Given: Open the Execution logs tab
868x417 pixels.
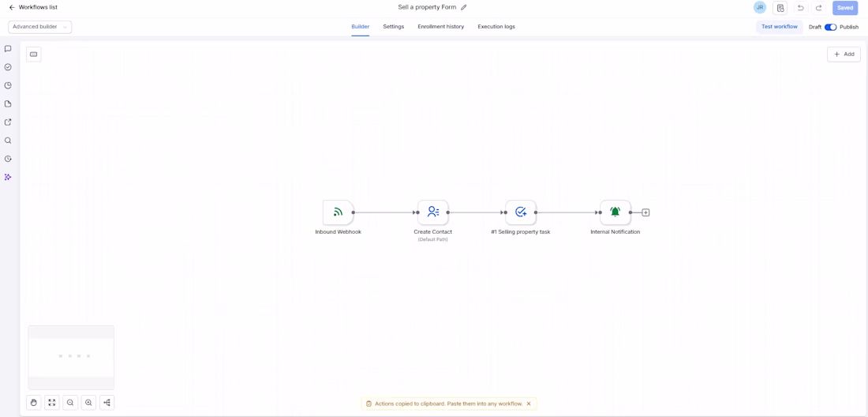Looking at the screenshot, I should pyautogui.click(x=496, y=27).
